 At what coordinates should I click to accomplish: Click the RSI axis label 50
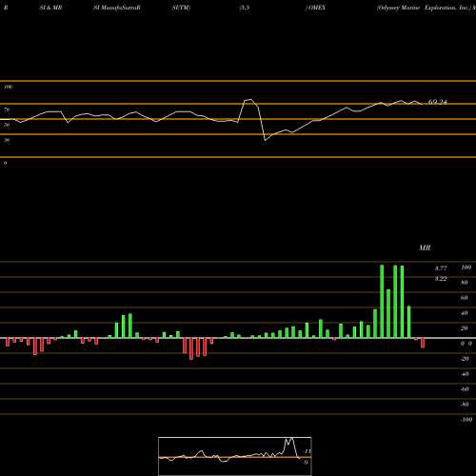pos(7,125)
